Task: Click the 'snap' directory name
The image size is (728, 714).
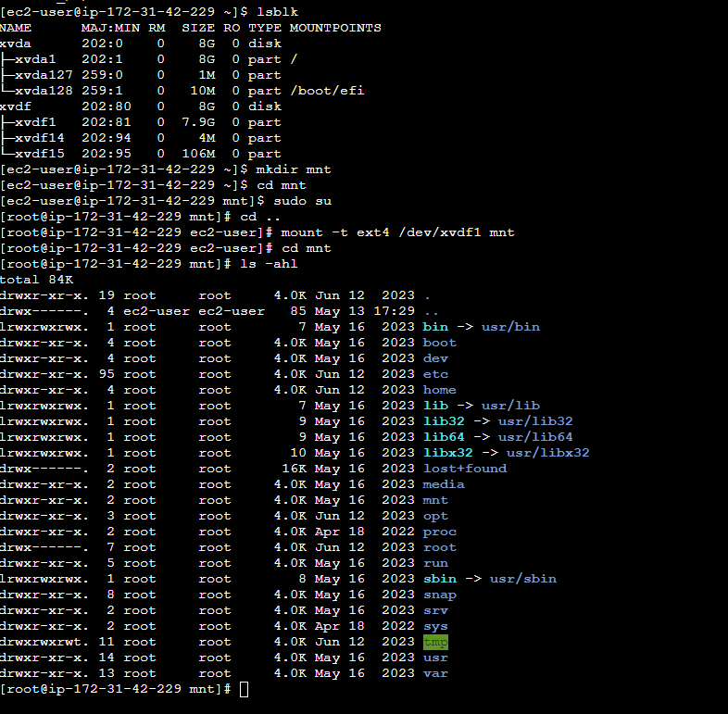Action: point(440,595)
